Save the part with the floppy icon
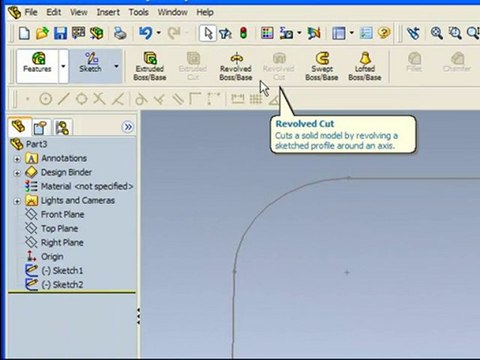The width and height of the screenshot is (480, 360). (x=60, y=33)
